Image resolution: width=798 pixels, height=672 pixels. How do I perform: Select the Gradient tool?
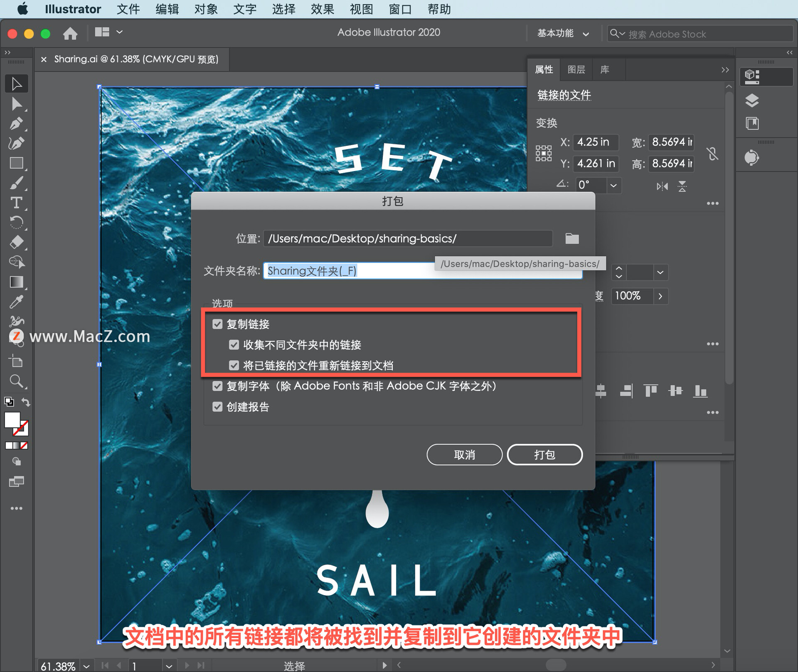[17, 282]
